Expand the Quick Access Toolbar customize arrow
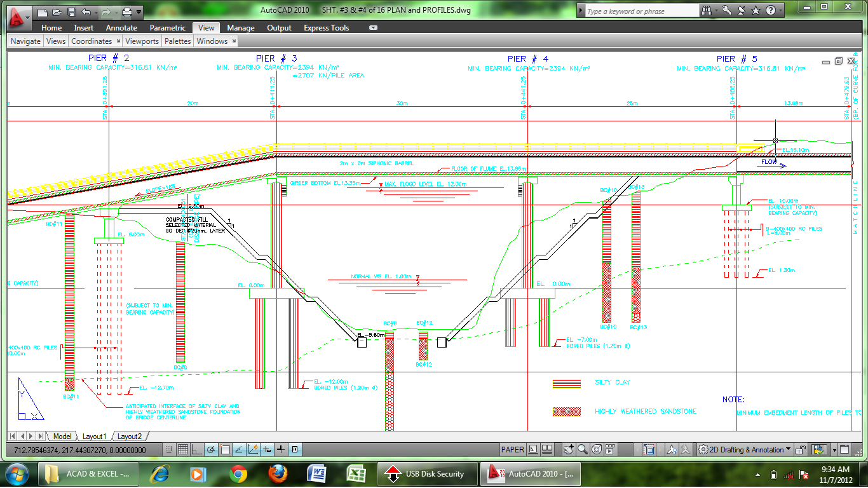 pyautogui.click(x=139, y=13)
